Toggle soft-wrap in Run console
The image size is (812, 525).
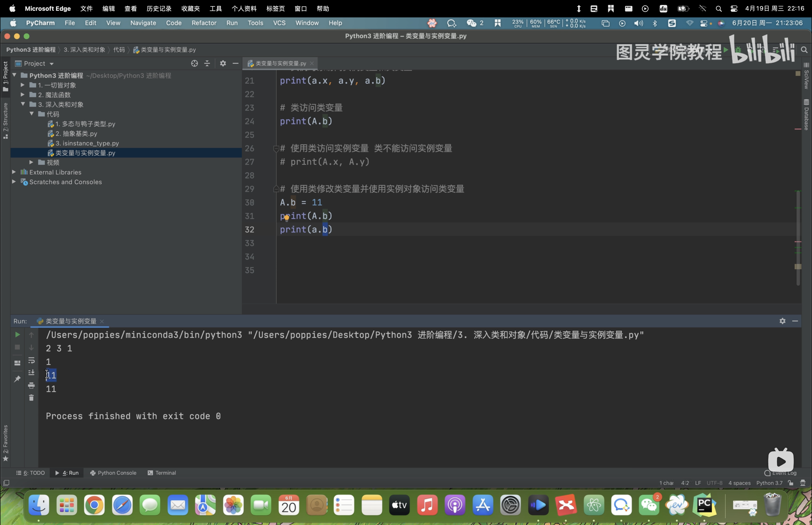pyautogui.click(x=31, y=360)
